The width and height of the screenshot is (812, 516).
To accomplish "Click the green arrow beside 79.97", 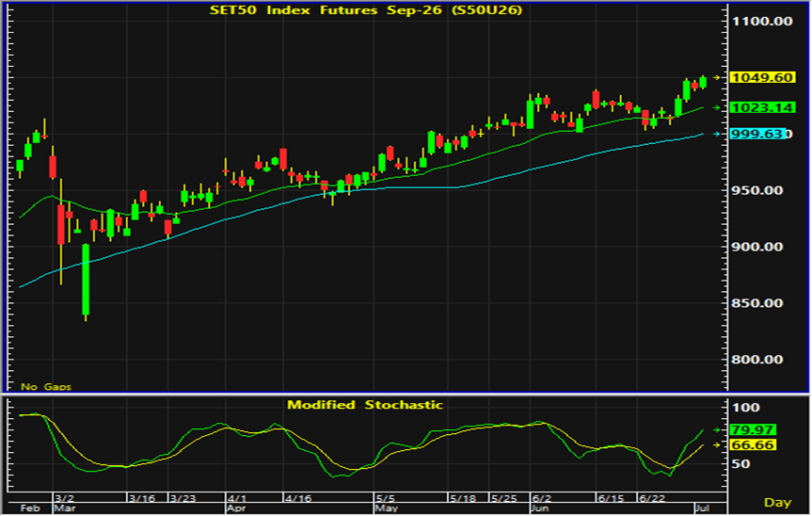I will click(717, 430).
